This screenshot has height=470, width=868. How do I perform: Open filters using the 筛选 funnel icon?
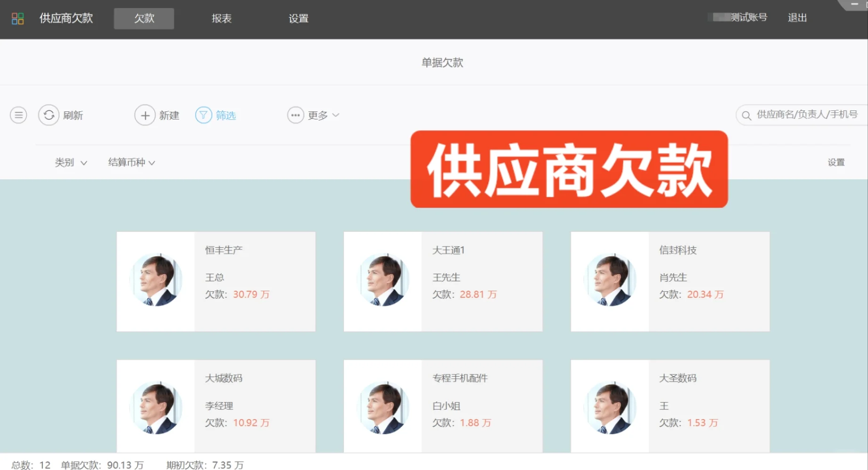pos(203,115)
